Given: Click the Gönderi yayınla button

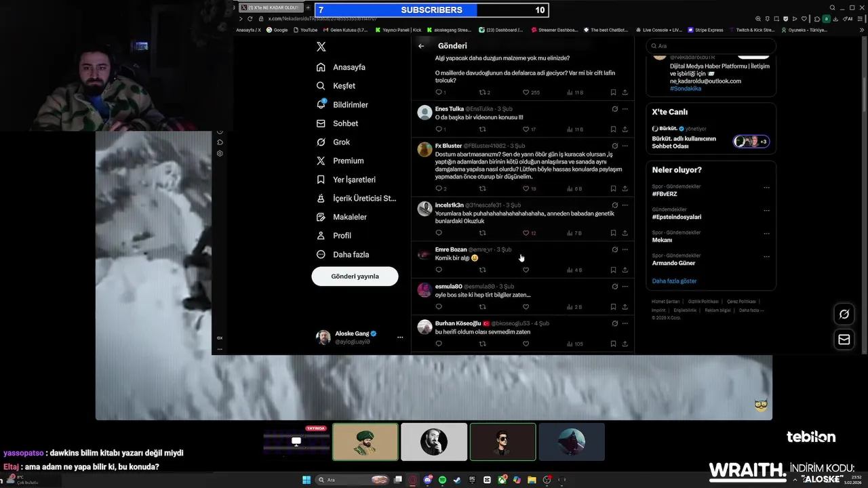Looking at the screenshot, I should coord(355,277).
